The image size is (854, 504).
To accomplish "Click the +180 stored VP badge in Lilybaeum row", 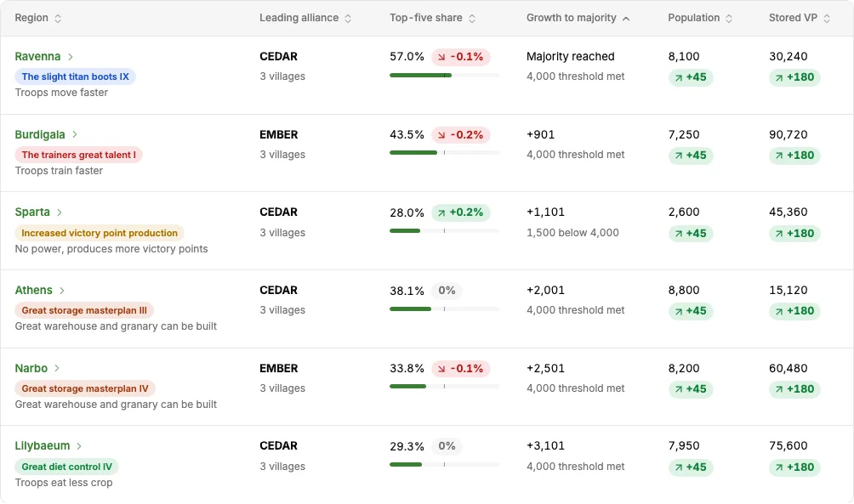I will pyautogui.click(x=794, y=467).
